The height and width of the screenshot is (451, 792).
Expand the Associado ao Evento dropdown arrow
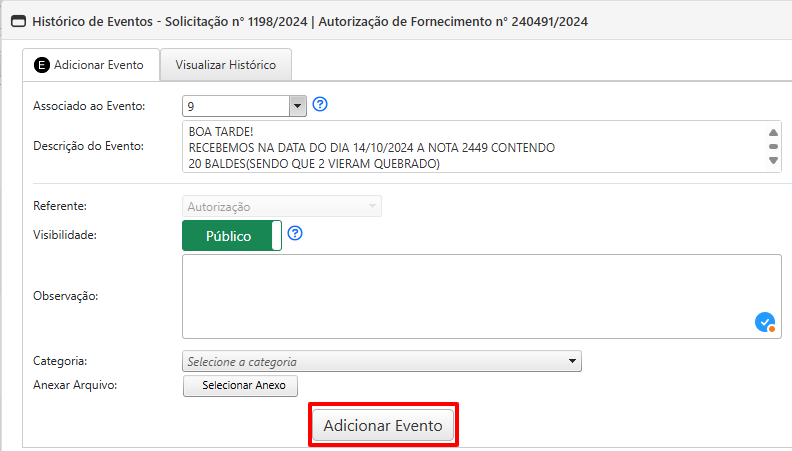coord(296,106)
